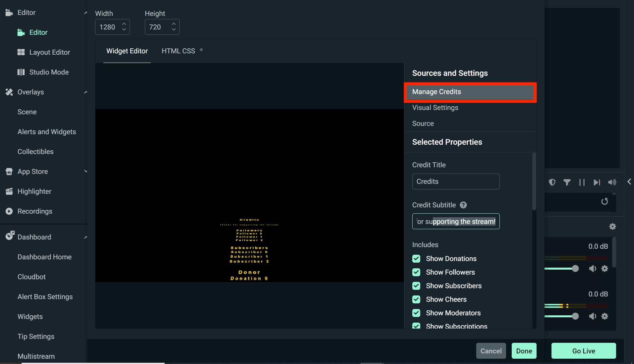This screenshot has width=634, height=364.
Task: Refresh the widget preview
Action: (x=605, y=202)
